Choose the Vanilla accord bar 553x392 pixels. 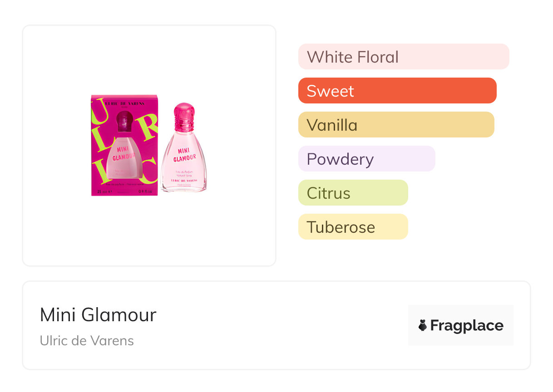(396, 125)
